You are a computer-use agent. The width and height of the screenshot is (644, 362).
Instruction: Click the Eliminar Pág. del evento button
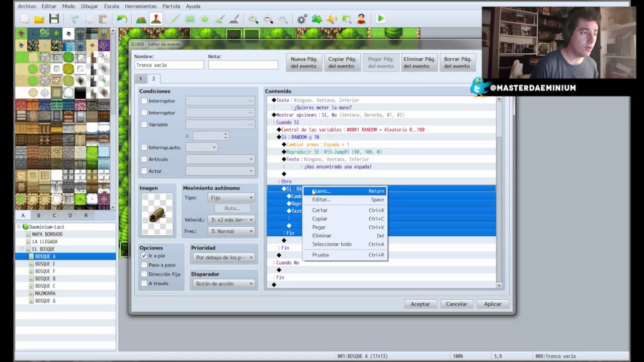419,63
